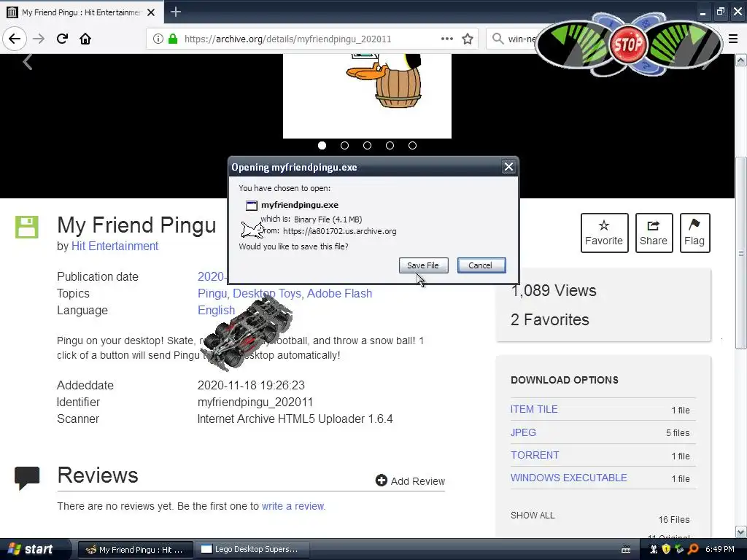The image size is (747, 560).
Task: Click the keyboard icon in the taskbar
Action: (626, 550)
